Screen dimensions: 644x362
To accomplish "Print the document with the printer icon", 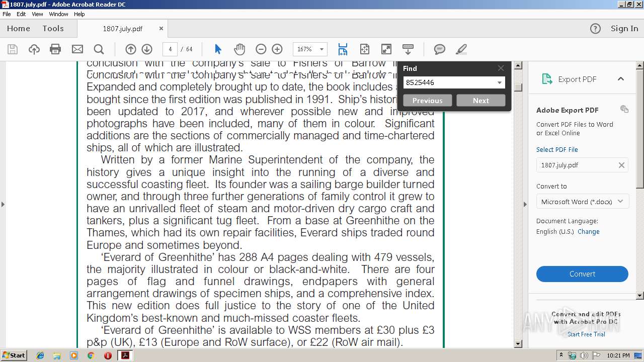I will pos(55,49).
